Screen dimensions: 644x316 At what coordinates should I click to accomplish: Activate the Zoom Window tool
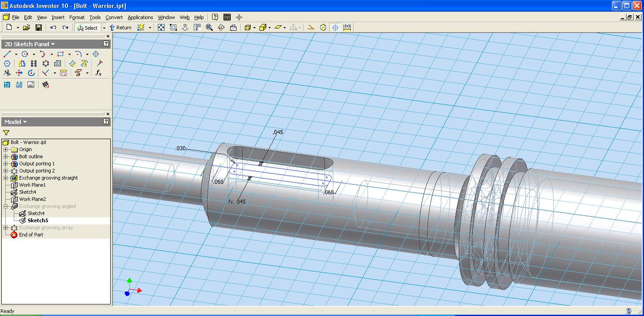[173, 28]
